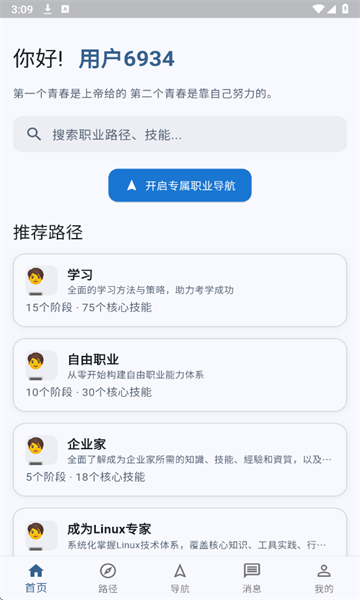Select the 企业家 path title
Screen dimensions: 360x600
point(86,445)
